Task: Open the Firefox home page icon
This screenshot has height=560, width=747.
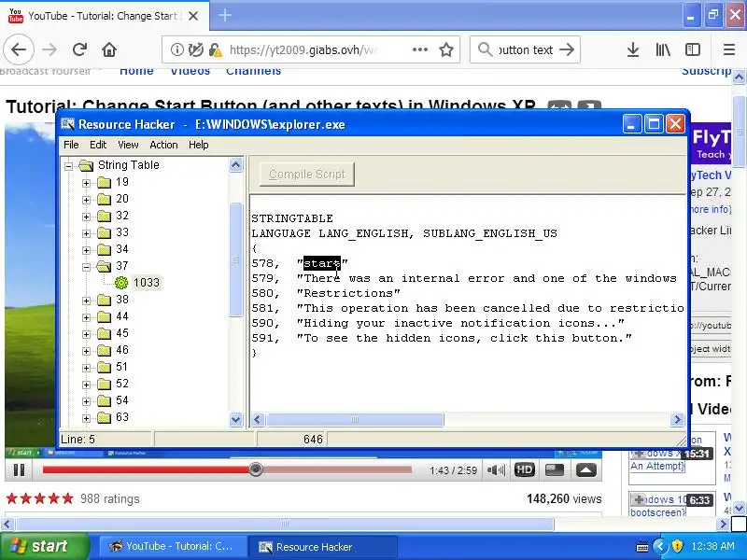Action: [x=109, y=49]
